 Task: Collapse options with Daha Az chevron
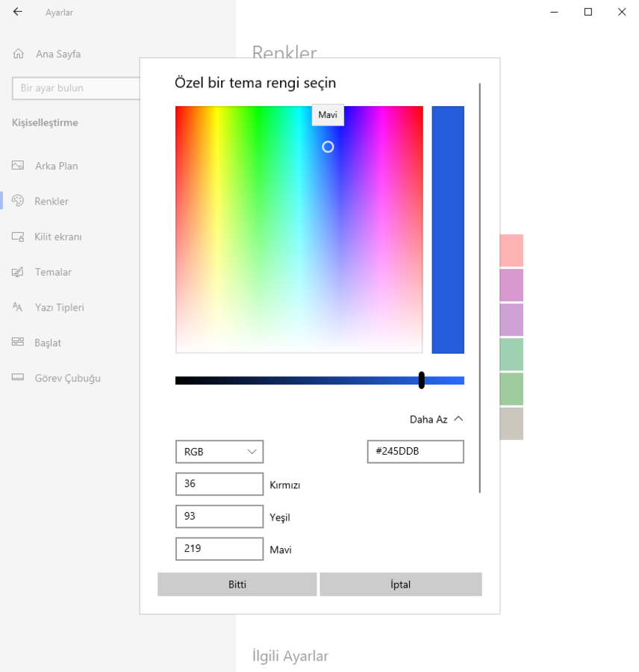pyautogui.click(x=458, y=419)
